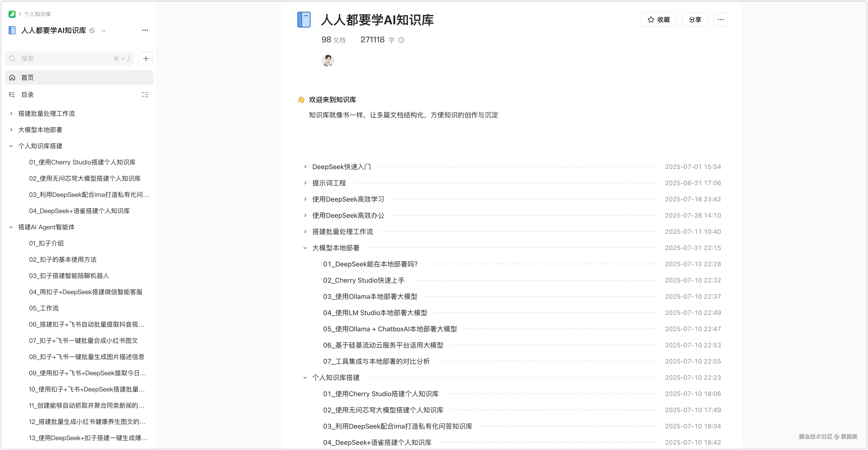Click the collapse-all icon in 目录 row
Viewport: 868px width, 450px height.
click(x=145, y=95)
